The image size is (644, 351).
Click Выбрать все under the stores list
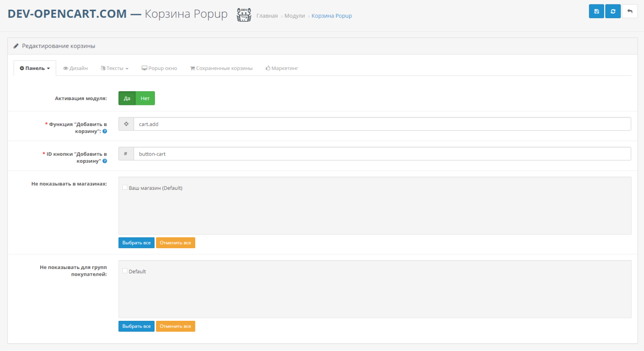coord(136,243)
